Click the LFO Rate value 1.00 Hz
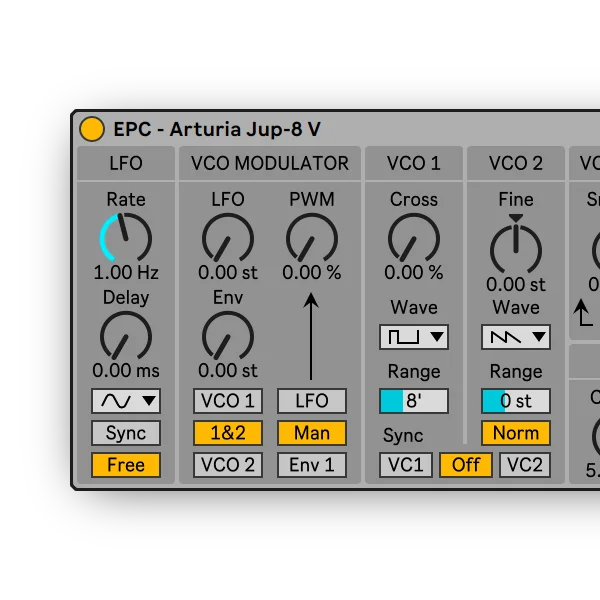Image resolution: width=600 pixels, height=600 pixels. click(126, 272)
